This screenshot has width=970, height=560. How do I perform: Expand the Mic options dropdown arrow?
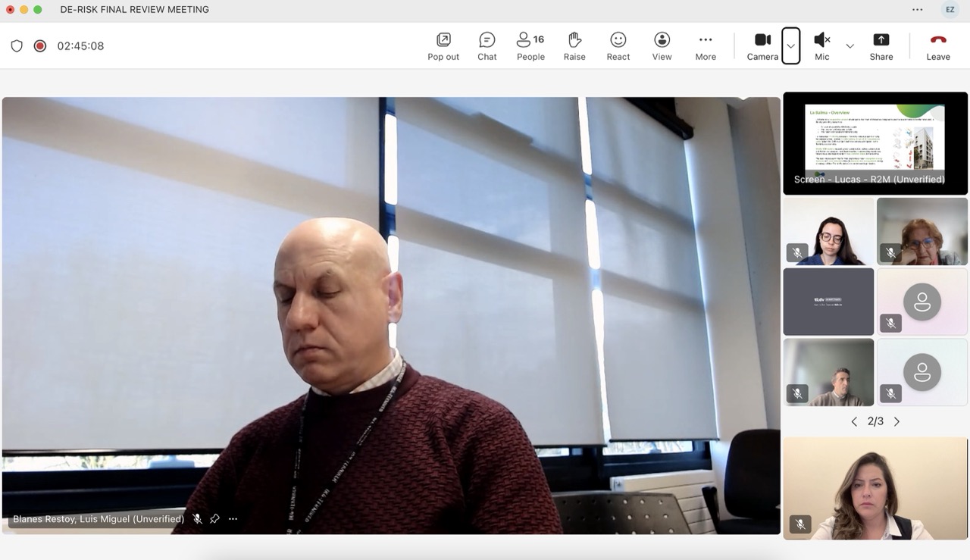click(x=850, y=46)
